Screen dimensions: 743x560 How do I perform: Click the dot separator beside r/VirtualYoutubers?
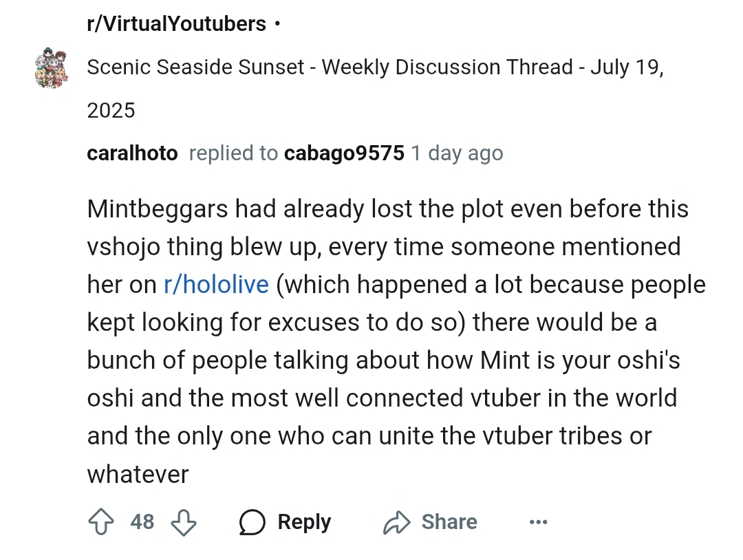point(277,25)
